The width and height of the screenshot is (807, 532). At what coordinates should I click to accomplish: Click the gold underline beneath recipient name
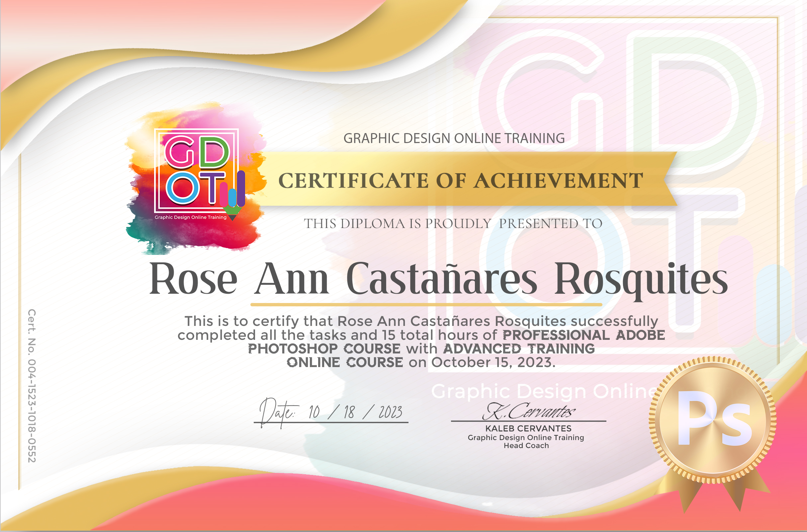coord(426,305)
